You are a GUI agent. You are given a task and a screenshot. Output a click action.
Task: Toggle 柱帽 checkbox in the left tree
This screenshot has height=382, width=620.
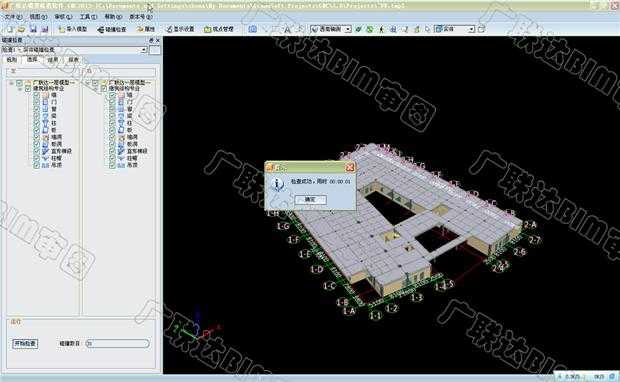click(36, 158)
